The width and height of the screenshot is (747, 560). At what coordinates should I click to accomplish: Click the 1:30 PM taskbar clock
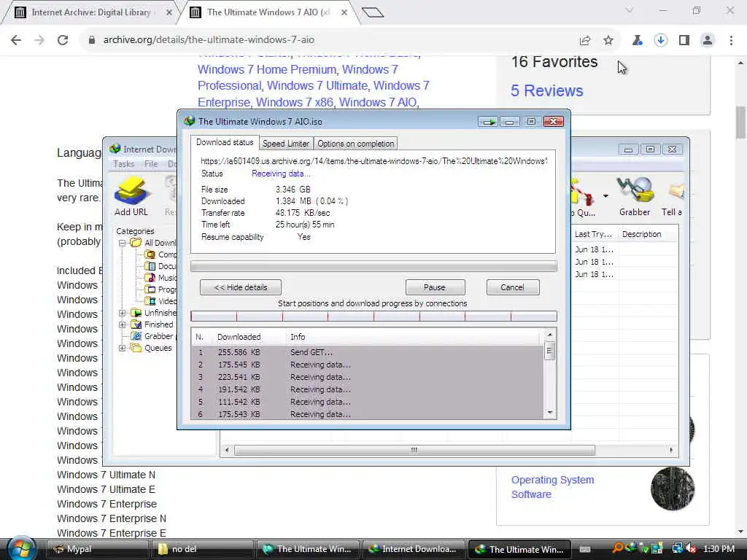(719, 549)
